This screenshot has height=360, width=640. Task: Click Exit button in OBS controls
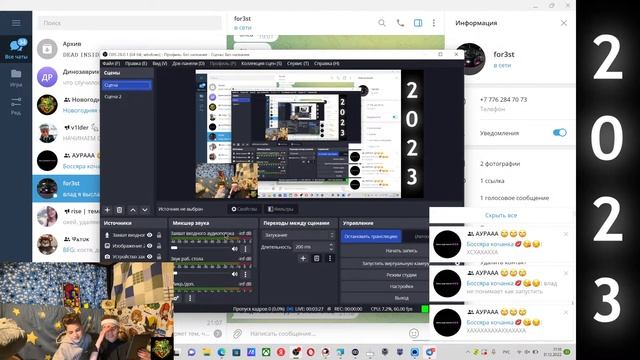[x=385, y=298]
